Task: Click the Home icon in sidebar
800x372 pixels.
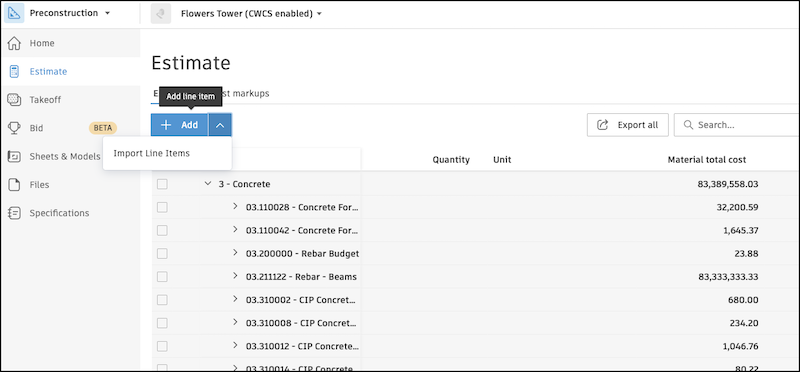Action: coord(14,43)
